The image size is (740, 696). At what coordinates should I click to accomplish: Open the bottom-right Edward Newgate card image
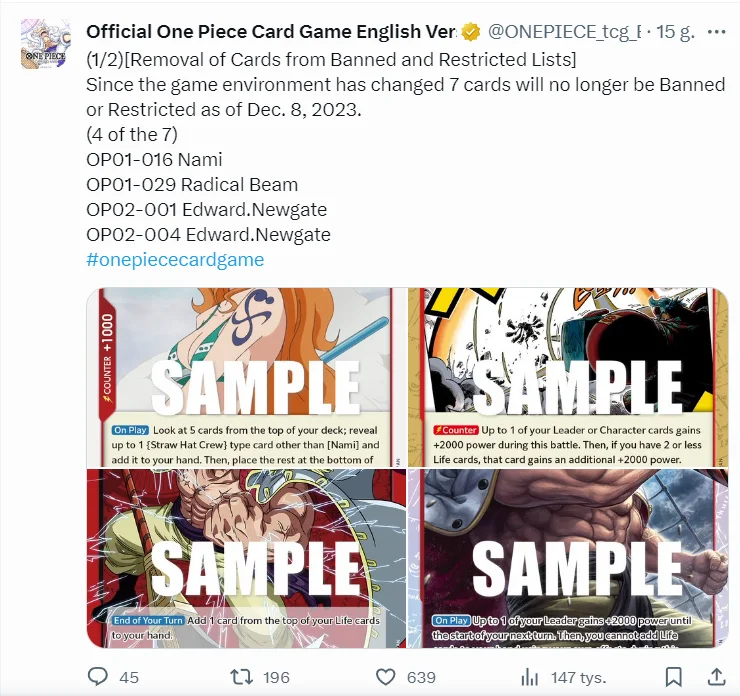click(x=568, y=558)
